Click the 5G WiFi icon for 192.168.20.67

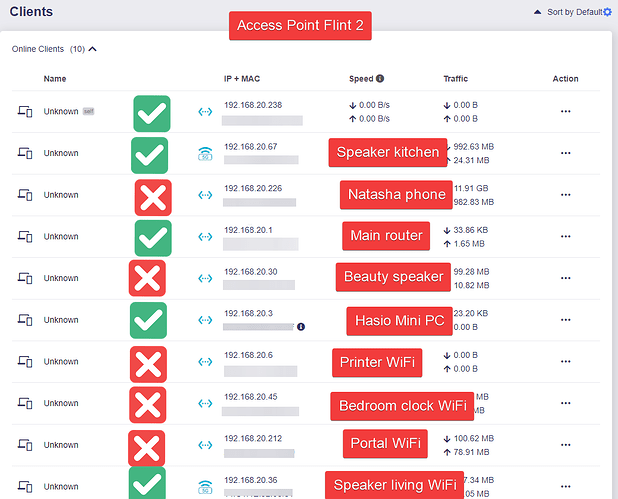point(206,154)
